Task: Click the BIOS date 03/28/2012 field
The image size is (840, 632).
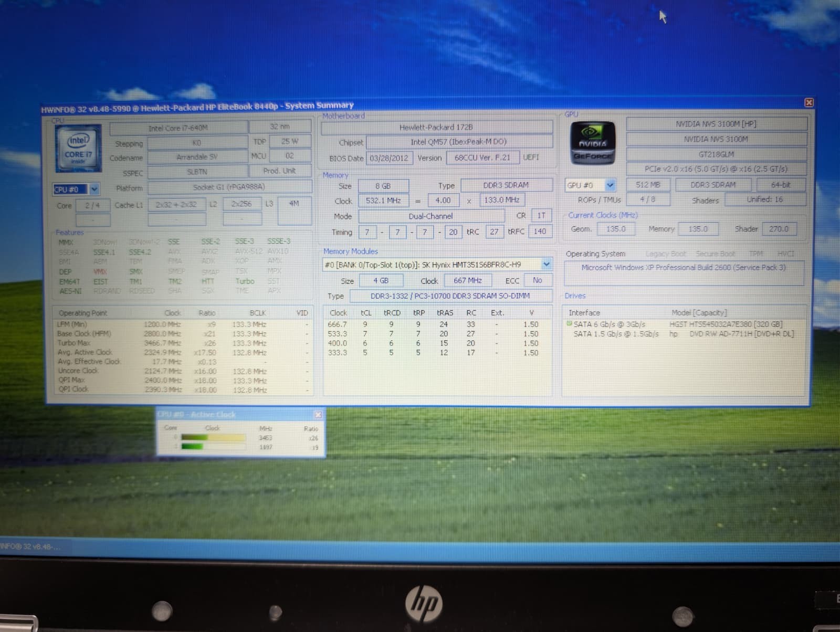Action: tap(389, 158)
